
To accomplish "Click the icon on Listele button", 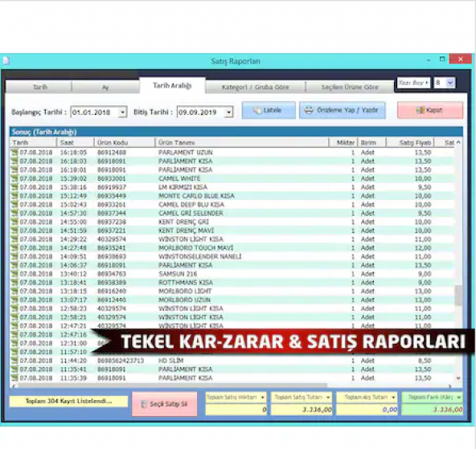I will tap(257, 110).
